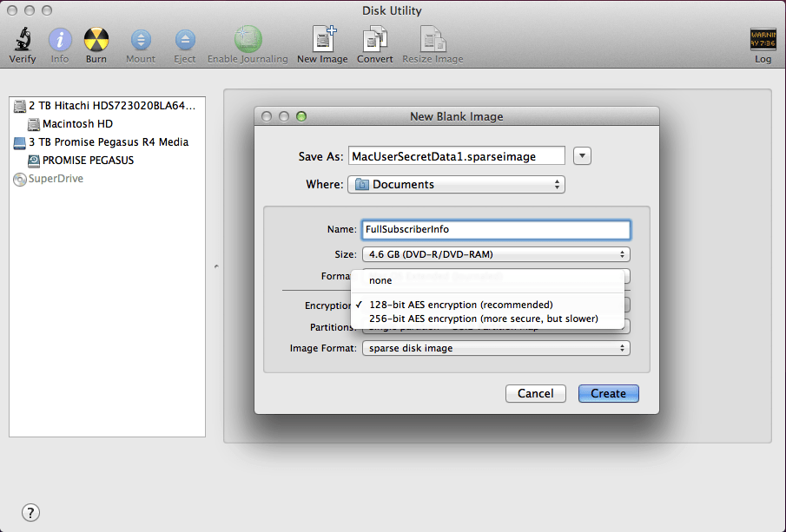786x532 pixels.
Task: Click the New Image toolbar icon
Action: click(322, 39)
